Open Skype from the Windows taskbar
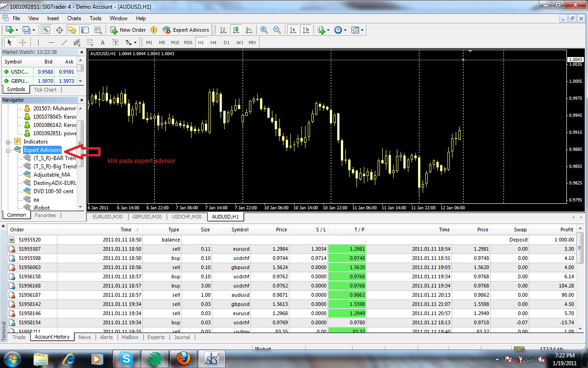 point(126,358)
